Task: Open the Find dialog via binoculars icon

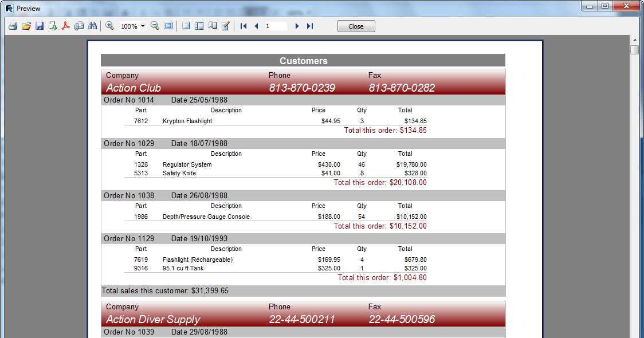Action: pyautogui.click(x=92, y=26)
